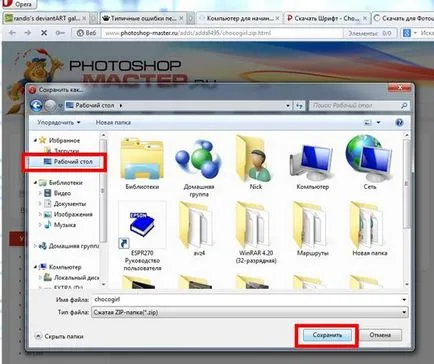This screenshot has width=434, height=364.
Task: Select Музыка in the navigation tree
Action: tap(65, 225)
